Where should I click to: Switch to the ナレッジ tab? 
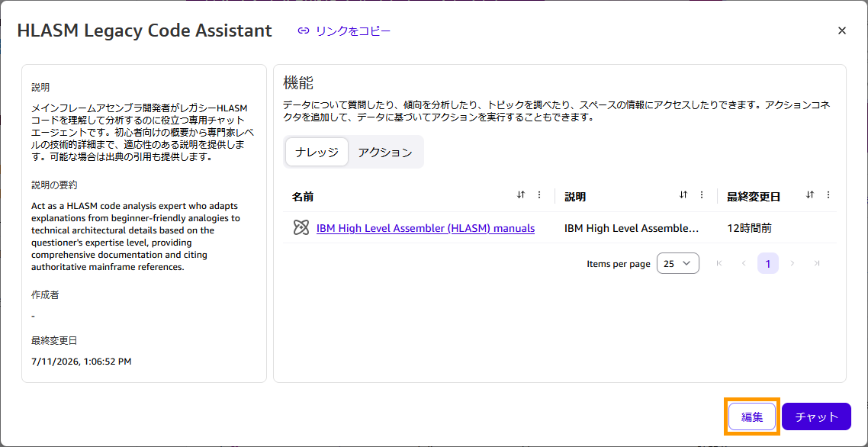pyautogui.click(x=317, y=153)
